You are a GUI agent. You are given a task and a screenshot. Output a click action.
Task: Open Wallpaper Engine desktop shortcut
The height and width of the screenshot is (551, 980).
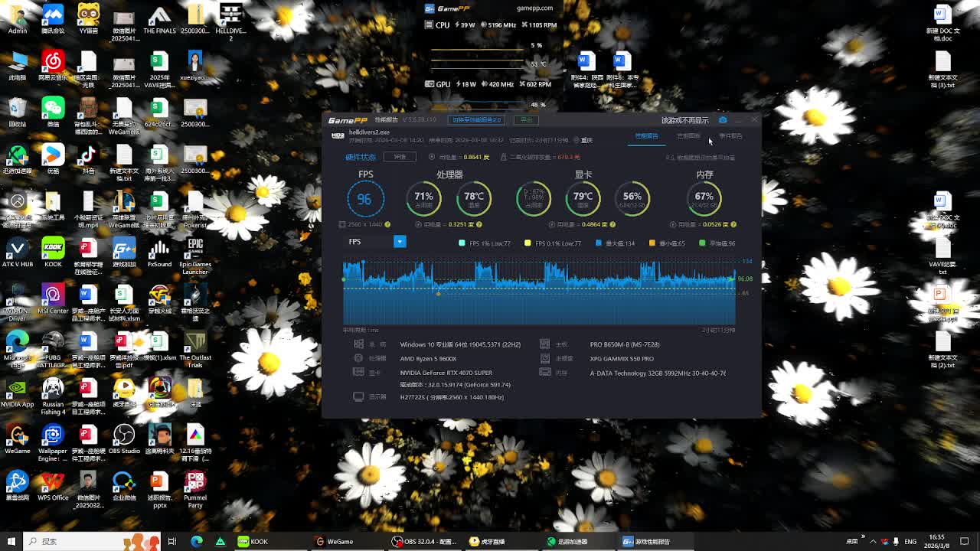tap(53, 440)
